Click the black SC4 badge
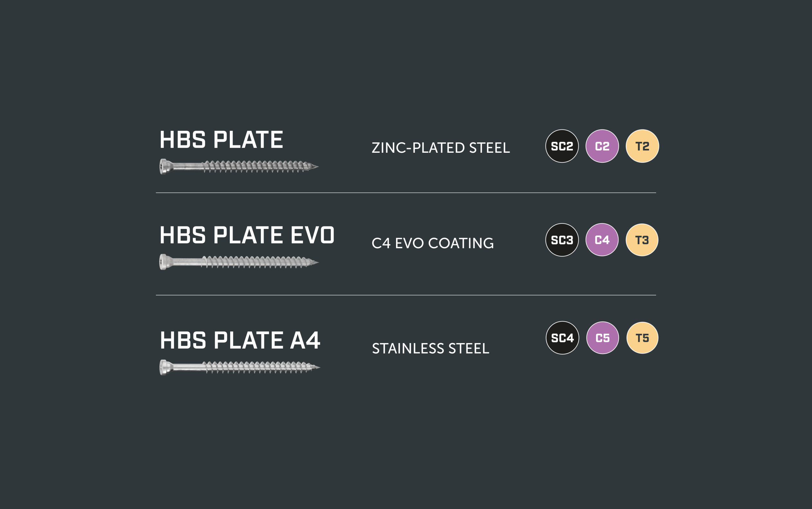The height and width of the screenshot is (509, 812). (562, 338)
